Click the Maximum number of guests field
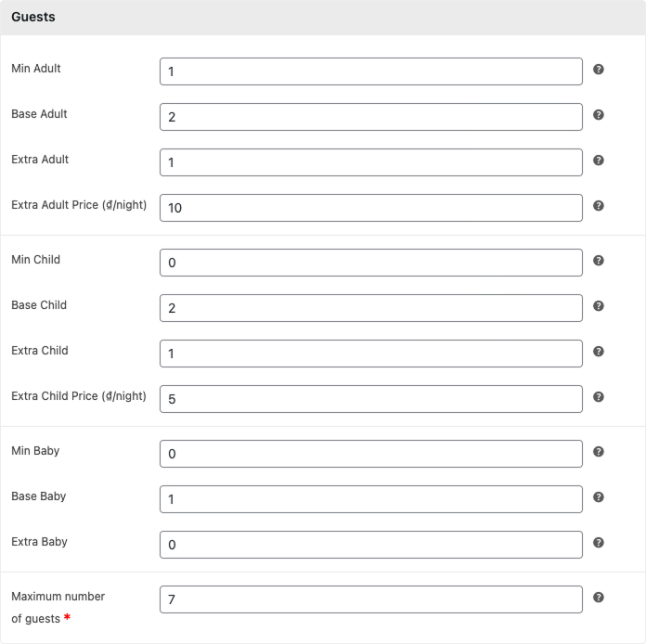 click(x=371, y=599)
